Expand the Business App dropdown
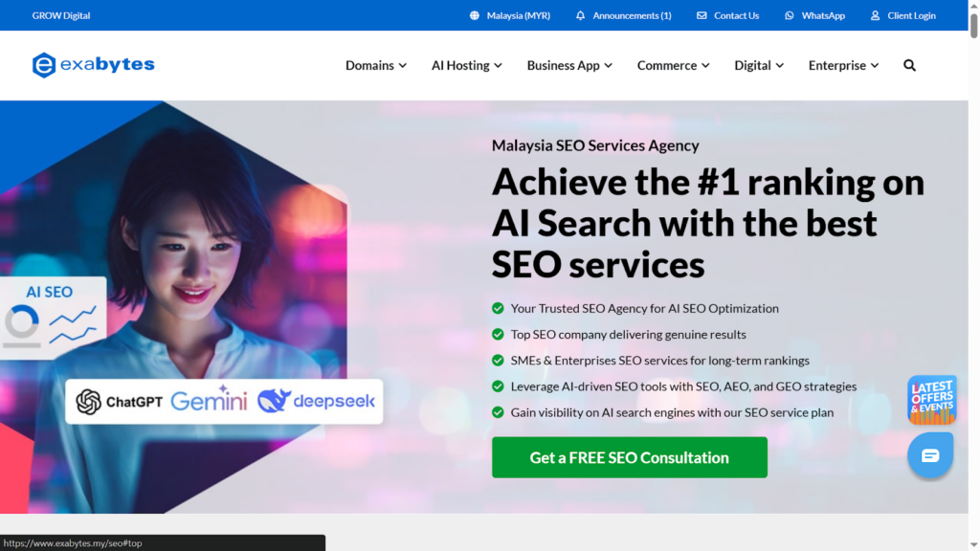Image resolution: width=980 pixels, height=551 pixels. 569,65
